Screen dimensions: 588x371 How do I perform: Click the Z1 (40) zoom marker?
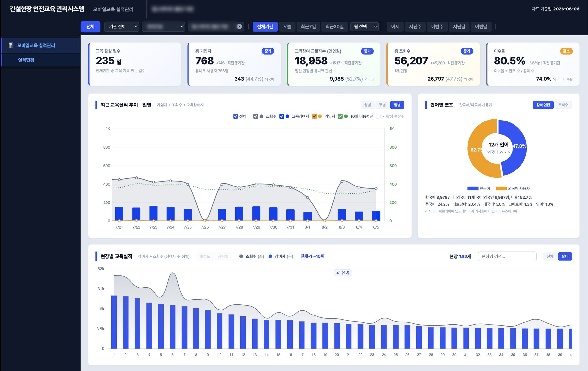coord(343,272)
